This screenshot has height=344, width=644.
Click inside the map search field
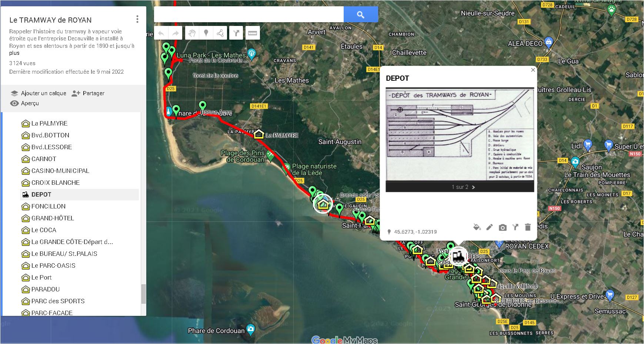(x=248, y=14)
